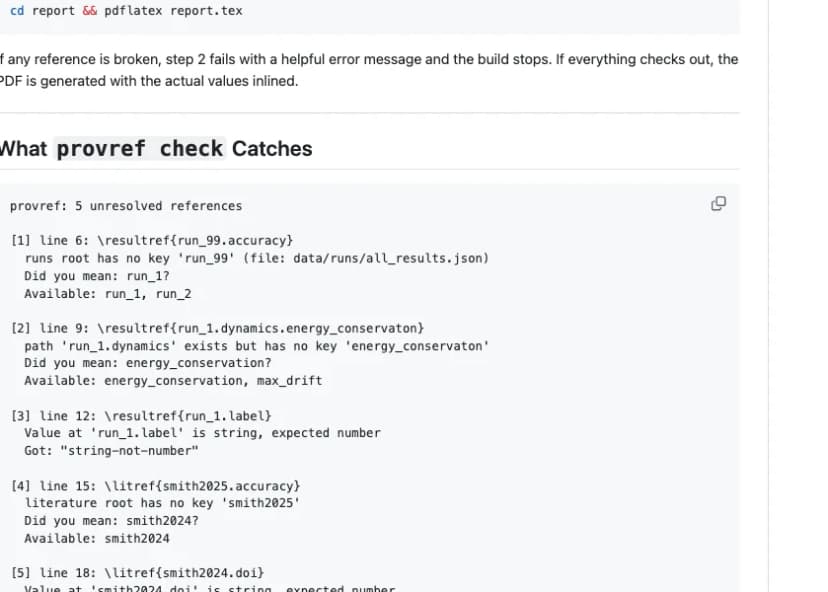
Task: Click text "literature root has no key 'smith2025'"
Action: click(x=162, y=503)
